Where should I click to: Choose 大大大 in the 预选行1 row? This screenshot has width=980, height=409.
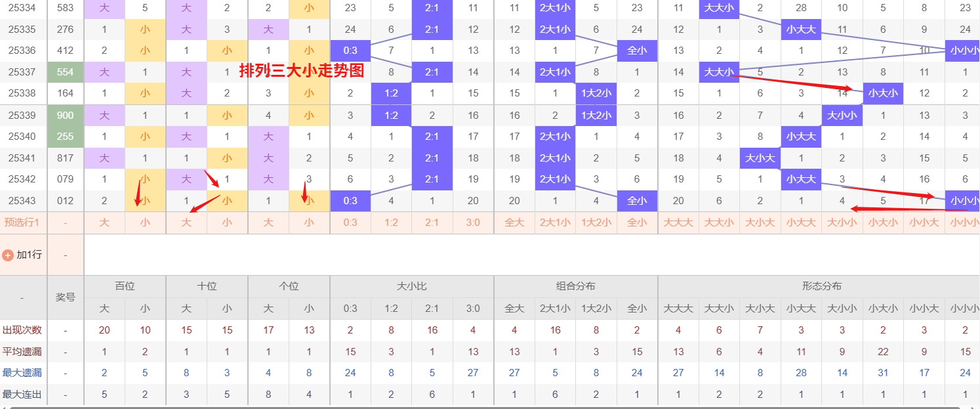[678, 223]
